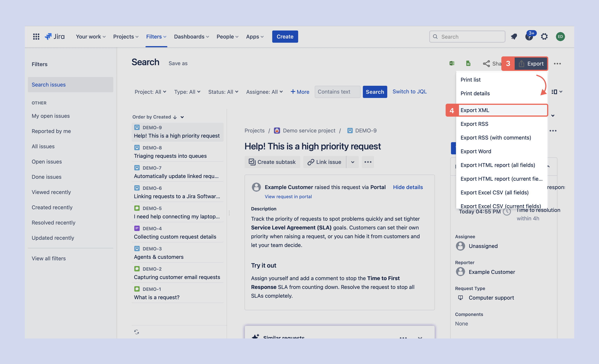Open the app switcher grid icon
Image resolution: width=599 pixels, height=364 pixels.
tap(36, 37)
